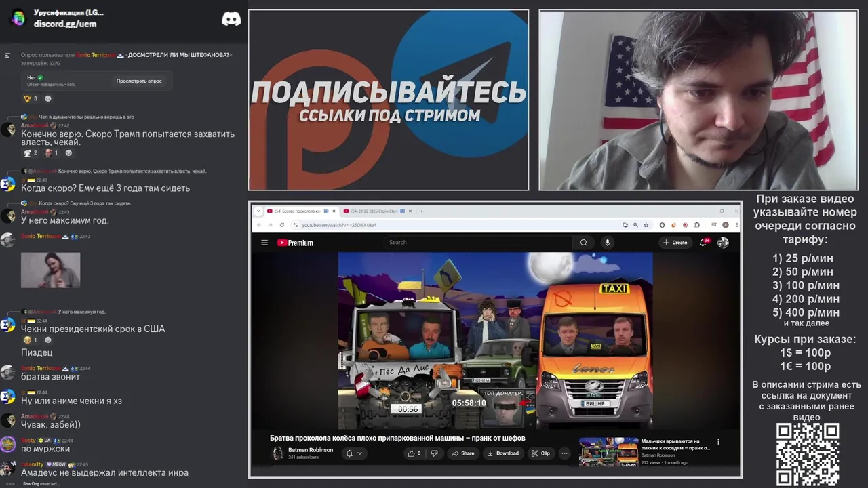
Task: Click the browser address bar URL
Action: (338, 225)
